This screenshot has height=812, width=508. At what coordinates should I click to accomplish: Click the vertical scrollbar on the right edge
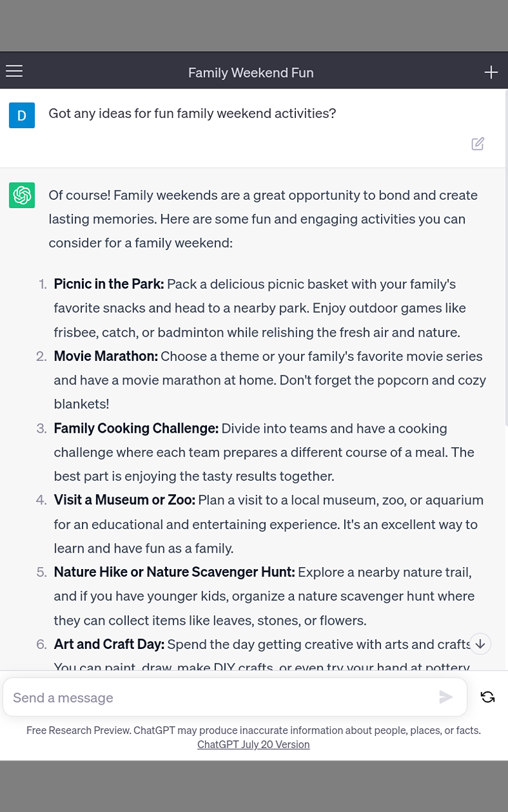(x=505, y=254)
